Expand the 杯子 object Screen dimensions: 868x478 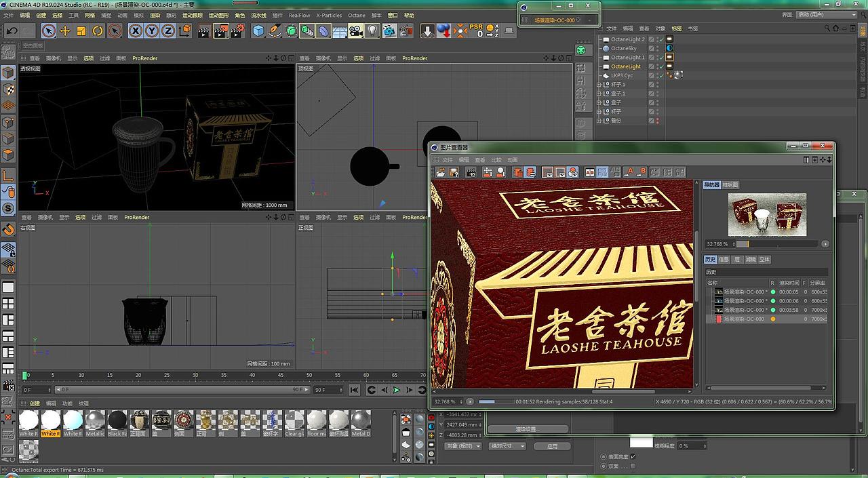(599, 111)
